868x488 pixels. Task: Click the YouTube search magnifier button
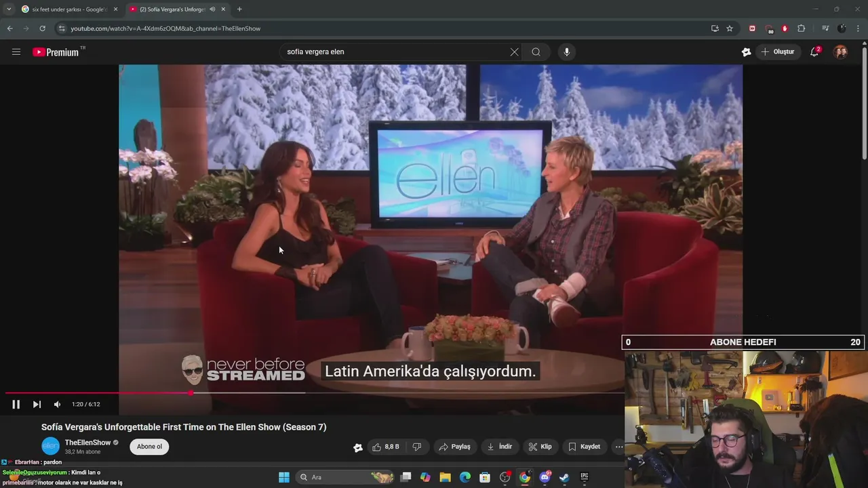point(536,52)
